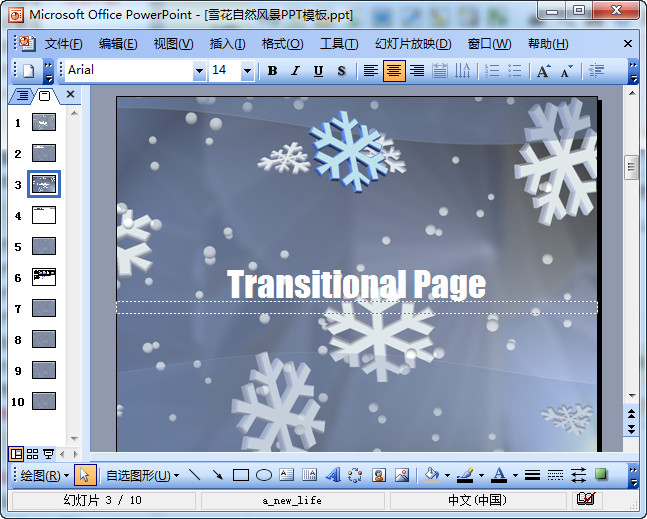Open the 帮助(H) menu
This screenshot has height=519, width=647.
[548, 44]
